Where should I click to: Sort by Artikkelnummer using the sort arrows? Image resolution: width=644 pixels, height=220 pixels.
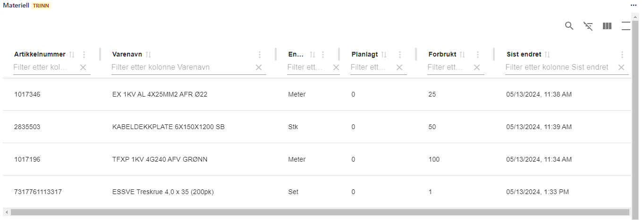point(72,55)
